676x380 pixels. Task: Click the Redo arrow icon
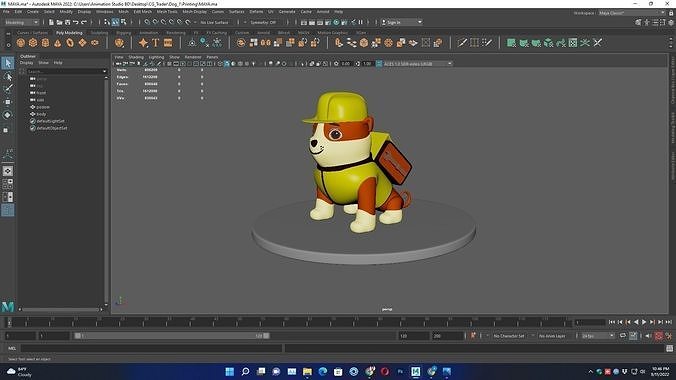pos(84,22)
